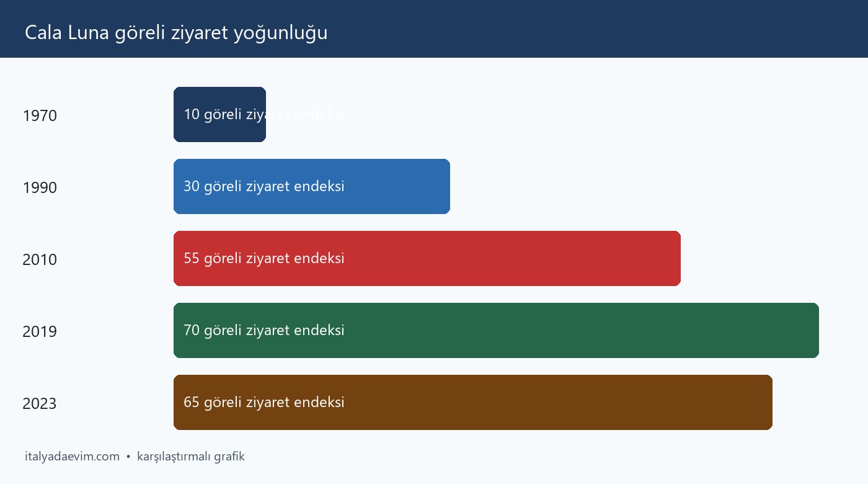Click the brown 2023 bar

coord(473,402)
